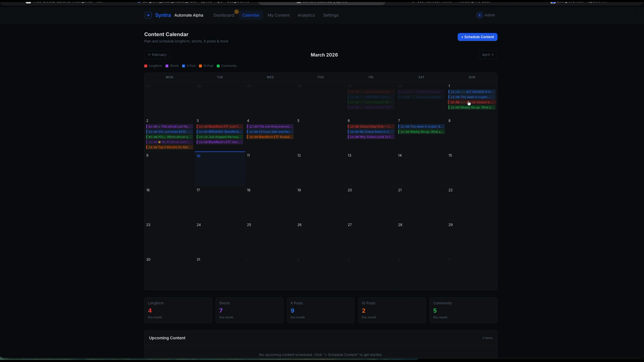Screen dimensions: 644x362
Task: Advance to April
Action: tap(488, 55)
